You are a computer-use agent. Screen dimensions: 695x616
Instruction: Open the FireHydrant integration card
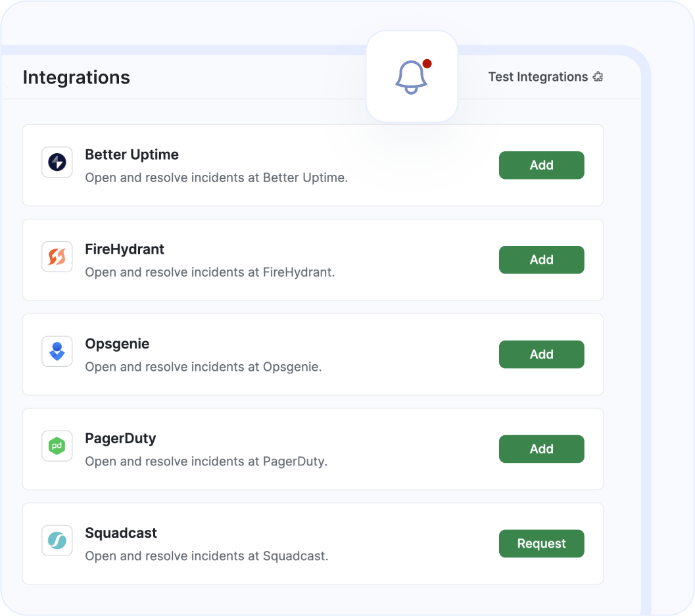point(312,260)
